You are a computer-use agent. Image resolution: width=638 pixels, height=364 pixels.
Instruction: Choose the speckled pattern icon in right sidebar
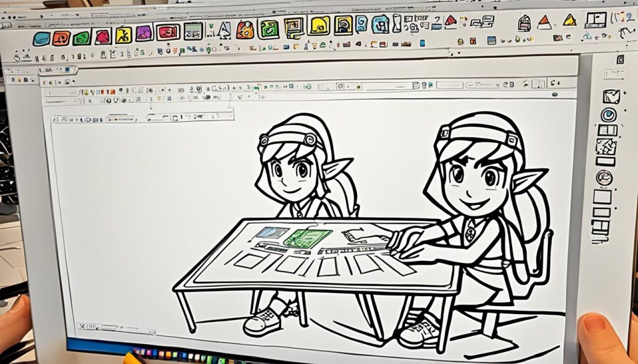(x=606, y=147)
